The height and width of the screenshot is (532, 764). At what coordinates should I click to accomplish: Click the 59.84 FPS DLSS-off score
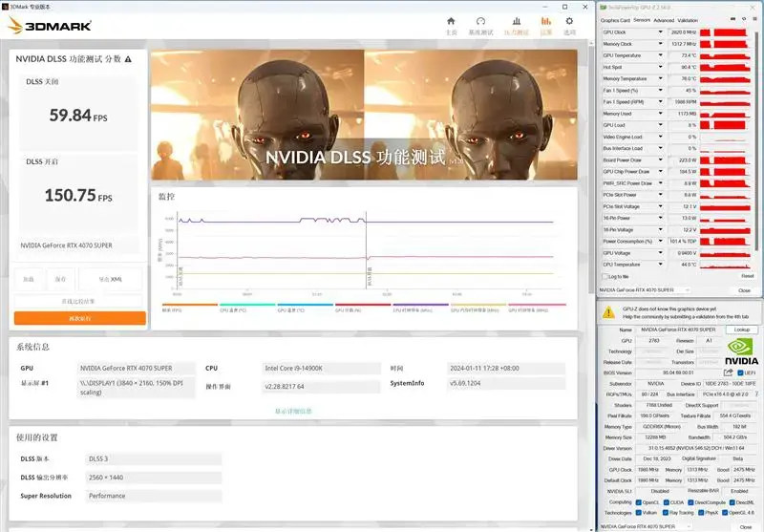pyautogui.click(x=78, y=116)
